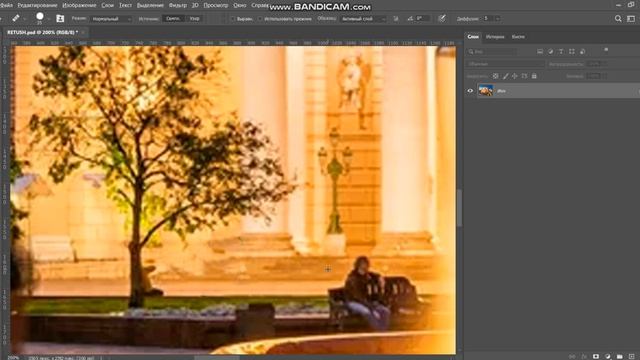
Task: Open the Изображение menu
Action: tap(79, 5)
